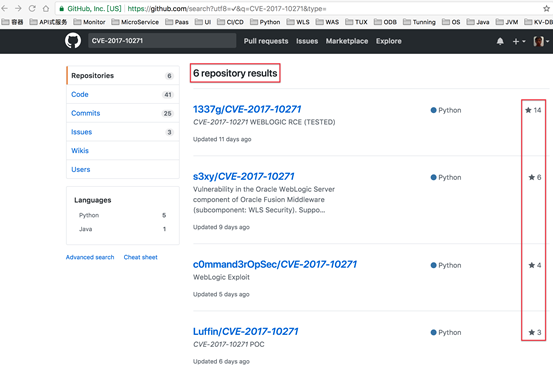Screen dimensions: 553x365
Task: Switch to Users search results
Action: 123,169
